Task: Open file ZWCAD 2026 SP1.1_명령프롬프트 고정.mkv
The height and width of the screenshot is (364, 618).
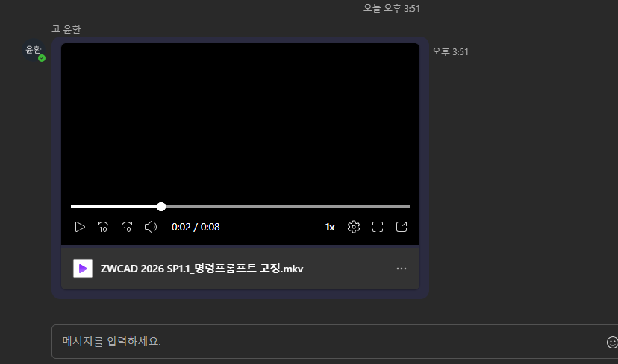Action: click(x=202, y=269)
